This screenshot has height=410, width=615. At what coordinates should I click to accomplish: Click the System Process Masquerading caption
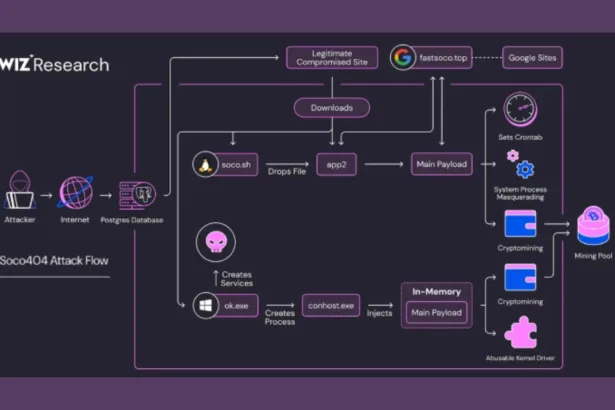[x=520, y=193]
